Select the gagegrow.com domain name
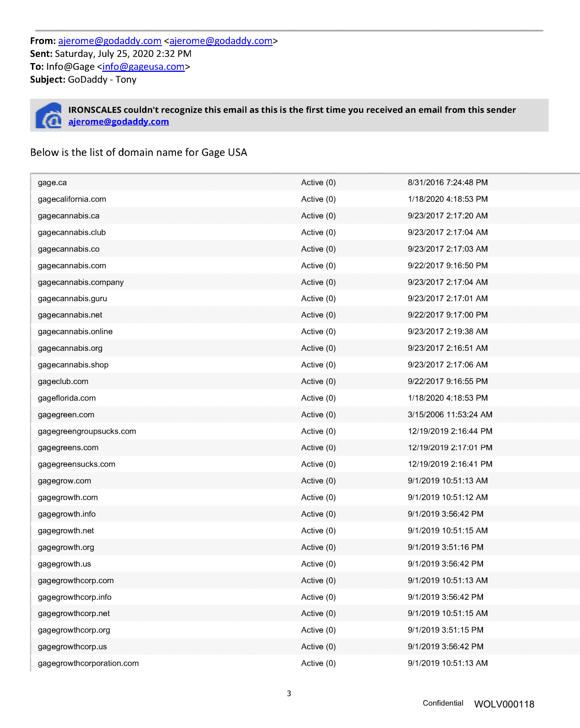The width and height of the screenshot is (580, 728). pos(65,481)
